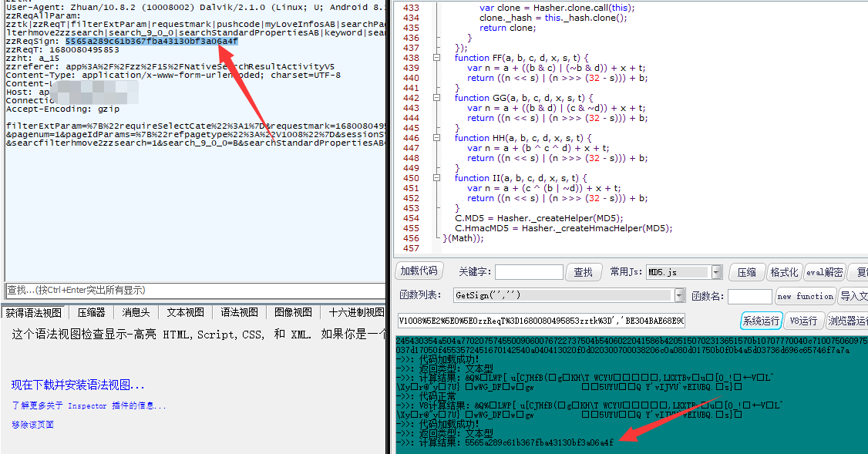Screen dimensions: 868x454
Task: Switch to the 语法视图 tab
Action: [x=239, y=312]
